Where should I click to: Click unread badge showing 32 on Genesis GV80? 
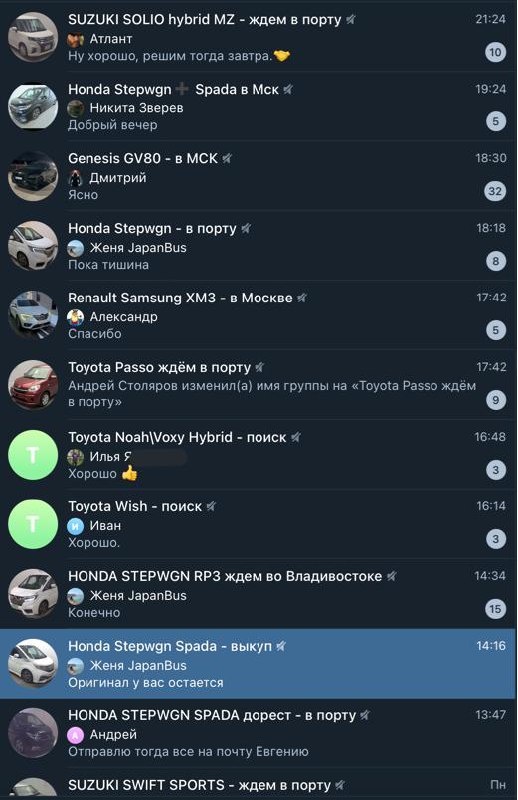click(495, 191)
